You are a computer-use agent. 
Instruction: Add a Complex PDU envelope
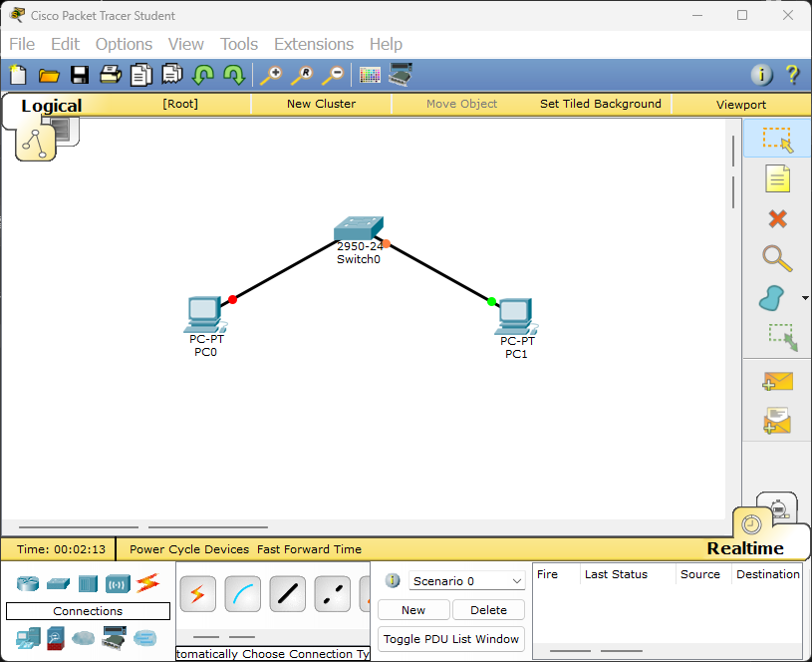click(x=777, y=421)
